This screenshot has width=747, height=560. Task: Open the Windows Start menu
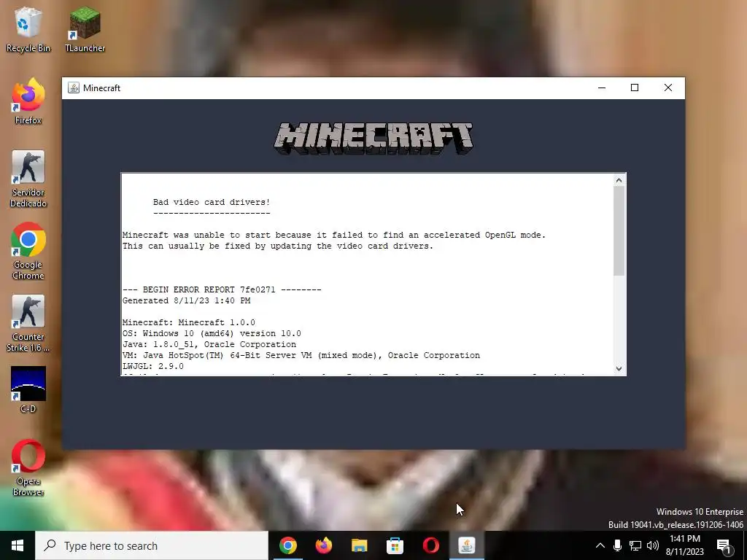(x=18, y=545)
